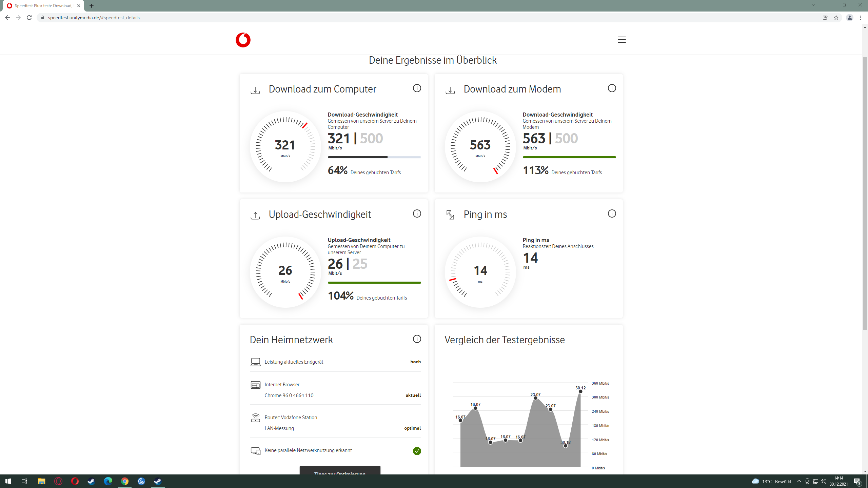Click Tipps zur Optimierung button

pyautogui.click(x=340, y=471)
